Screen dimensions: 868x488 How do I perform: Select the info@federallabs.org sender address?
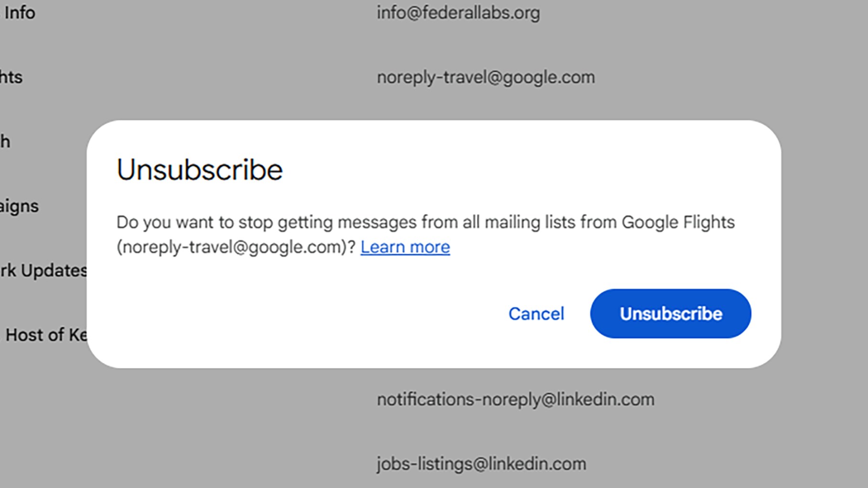(458, 13)
